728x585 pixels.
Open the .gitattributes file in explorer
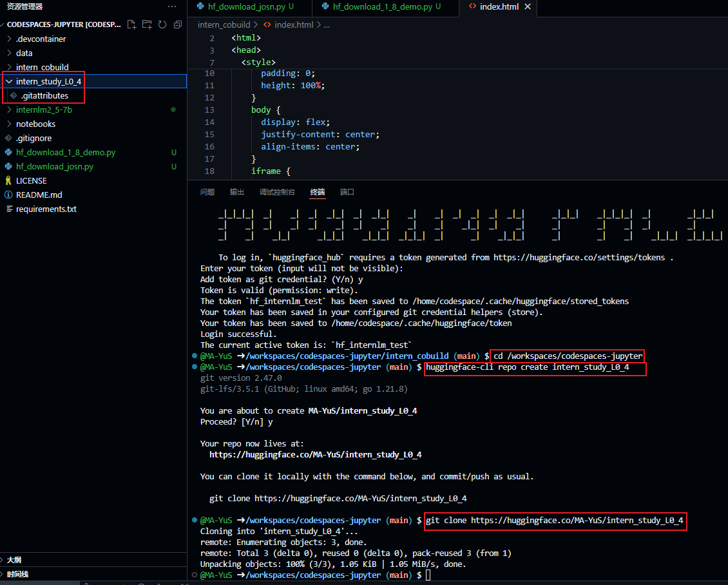[44, 95]
